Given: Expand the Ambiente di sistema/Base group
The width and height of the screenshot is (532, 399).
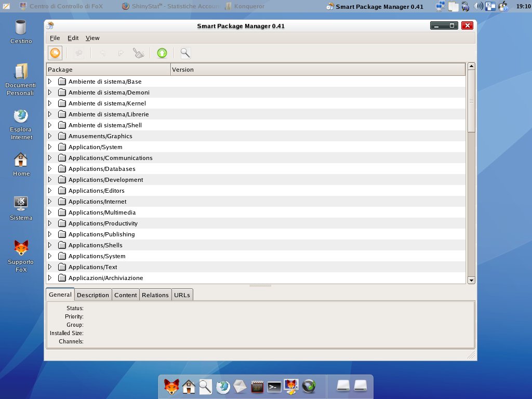Looking at the screenshot, I should tap(50, 82).
